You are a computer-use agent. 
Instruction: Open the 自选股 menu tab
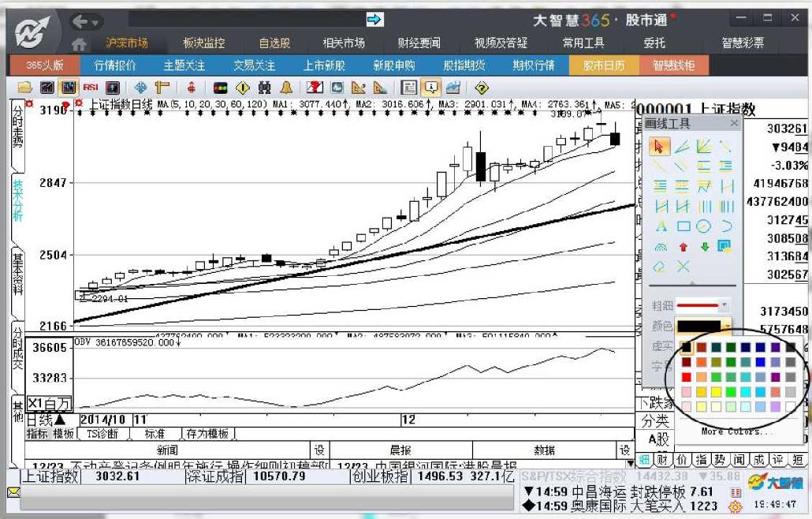(274, 43)
